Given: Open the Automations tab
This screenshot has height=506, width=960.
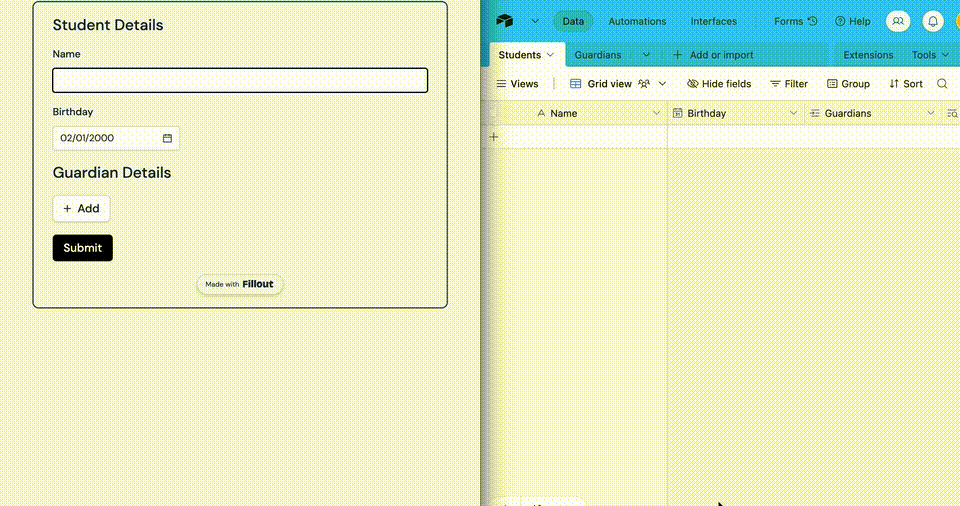Looking at the screenshot, I should tap(637, 21).
